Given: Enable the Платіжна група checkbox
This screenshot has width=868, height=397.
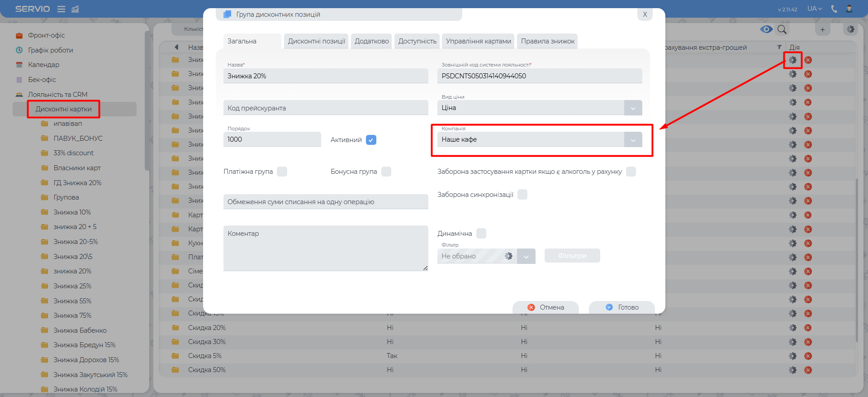Looking at the screenshot, I should [x=282, y=172].
